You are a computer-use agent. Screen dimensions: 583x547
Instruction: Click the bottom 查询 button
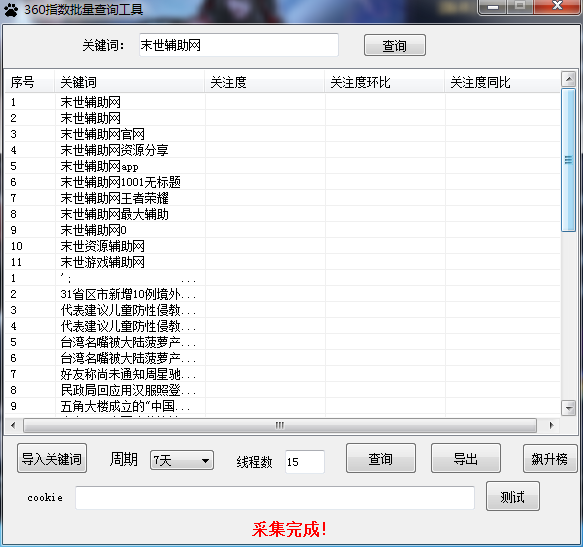pos(381,458)
